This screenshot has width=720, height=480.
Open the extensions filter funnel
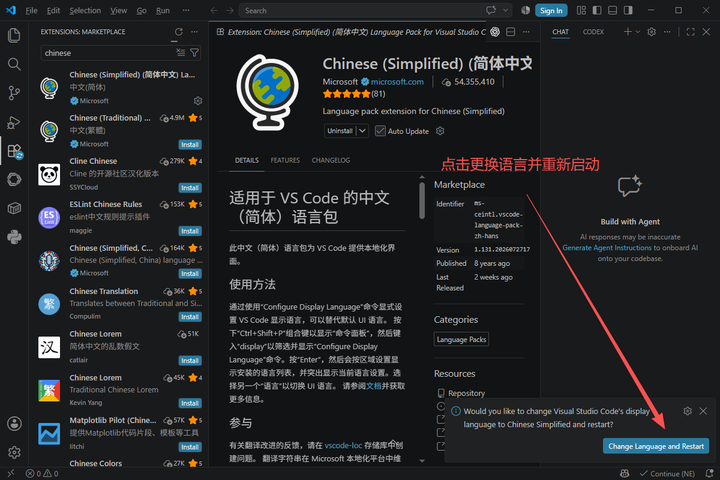coord(195,53)
